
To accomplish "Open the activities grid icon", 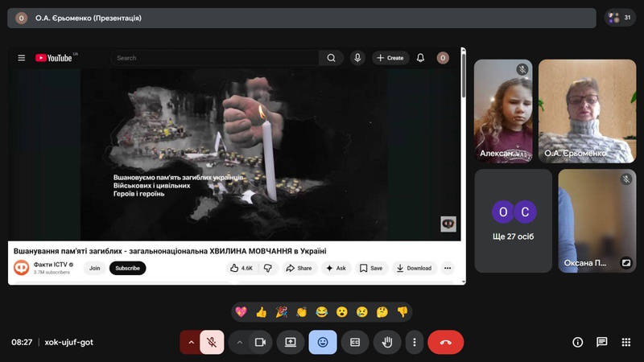I will point(625,342).
